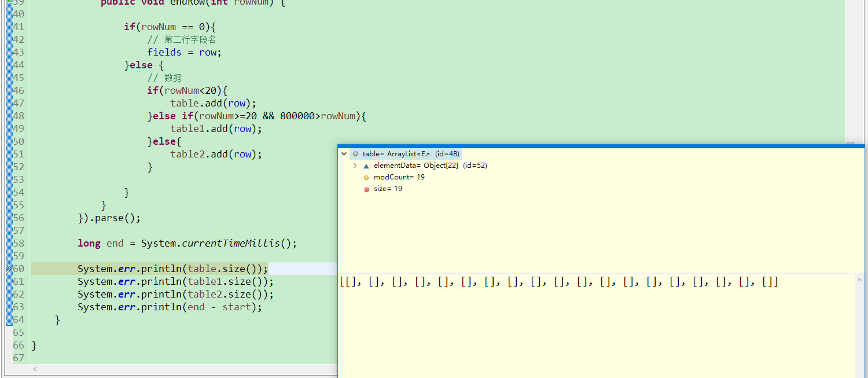Click the comment '// 第二行字段名'

point(182,39)
